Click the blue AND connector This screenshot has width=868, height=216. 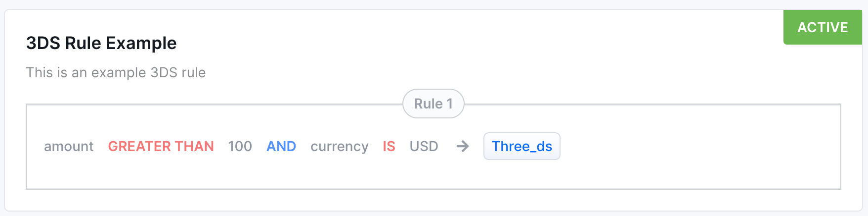[281, 146]
